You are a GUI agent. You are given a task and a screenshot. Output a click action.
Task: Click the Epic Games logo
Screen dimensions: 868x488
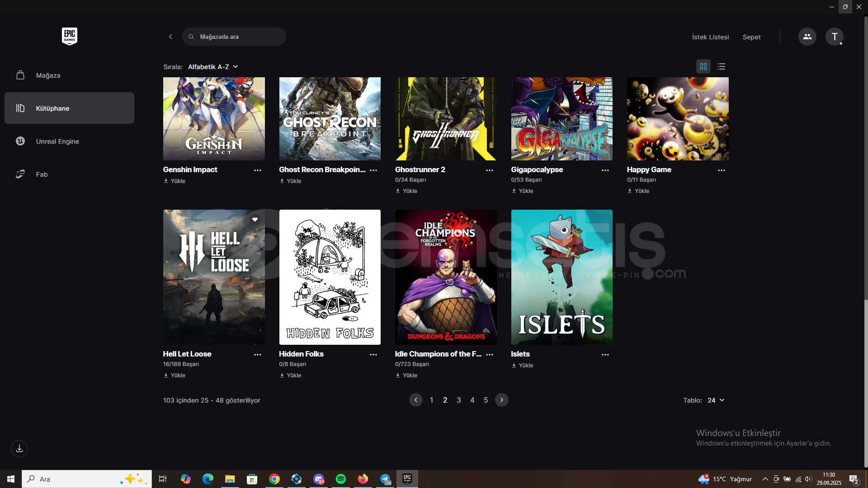70,37
